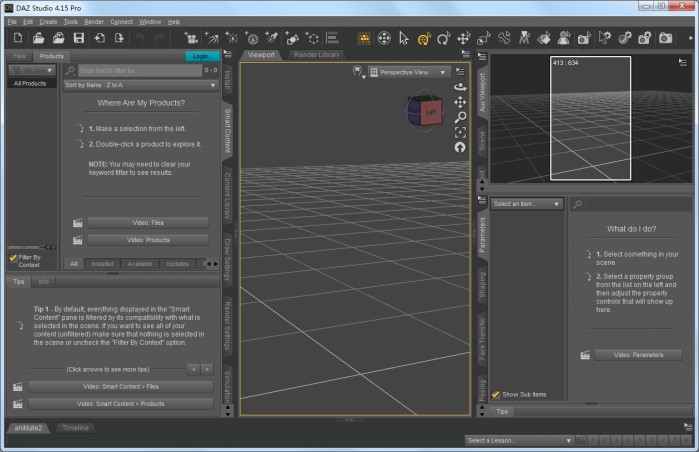This screenshot has width=699, height=452.
Task: Click the Open File folder icon
Action: coord(38,38)
